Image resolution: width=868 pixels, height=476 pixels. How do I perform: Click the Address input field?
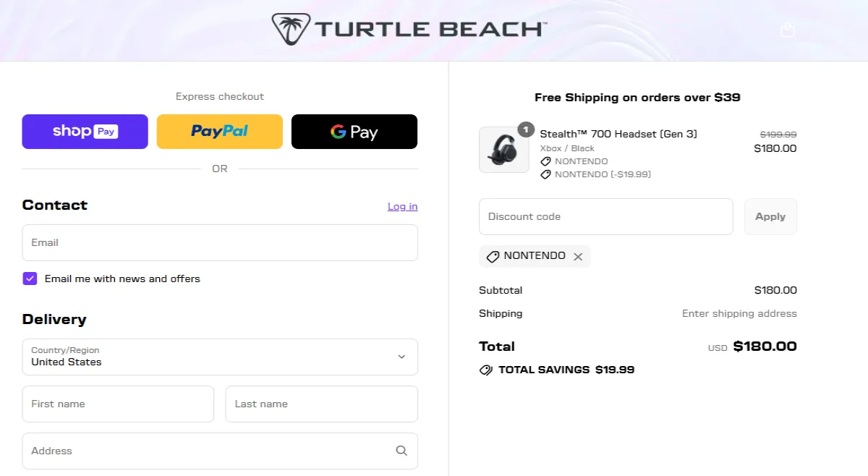(x=210, y=450)
